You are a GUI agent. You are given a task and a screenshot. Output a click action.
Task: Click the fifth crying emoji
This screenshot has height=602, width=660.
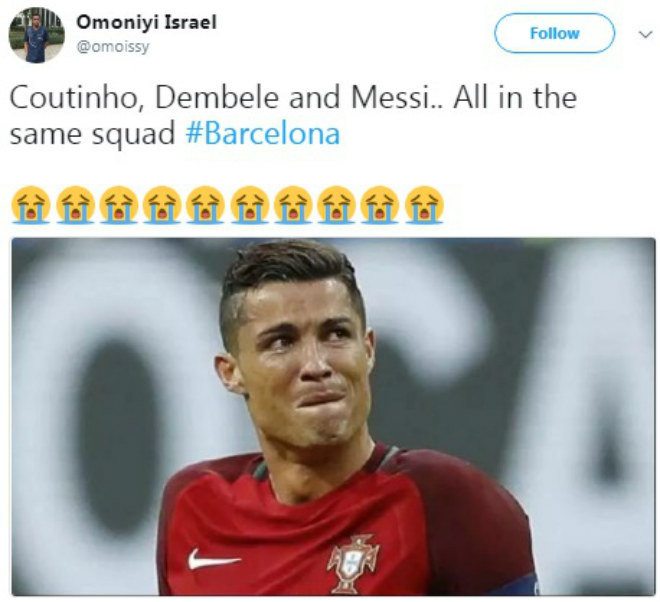206,205
